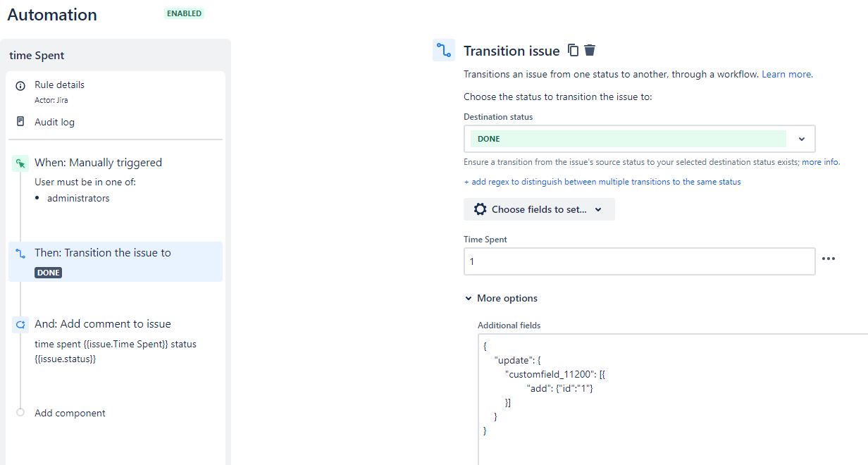This screenshot has height=465, width=868.
Task: Select the When: Manually triggered step
Action: 98,162
